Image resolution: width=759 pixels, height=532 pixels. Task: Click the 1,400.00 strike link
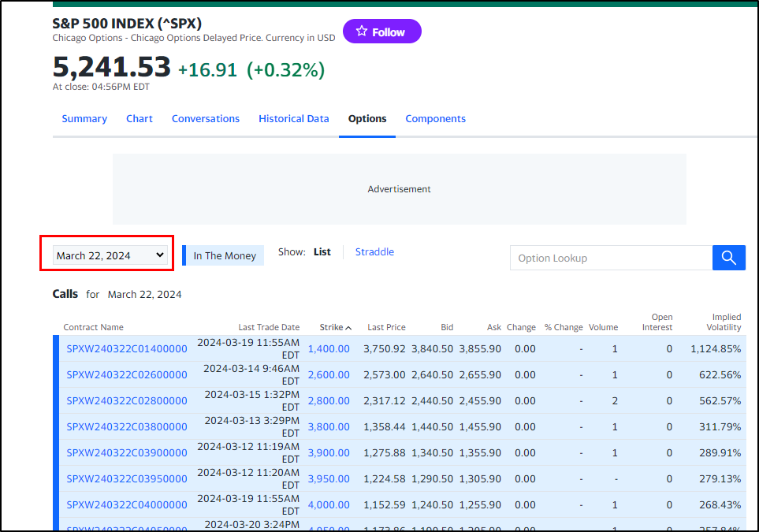tap(329, 348)
